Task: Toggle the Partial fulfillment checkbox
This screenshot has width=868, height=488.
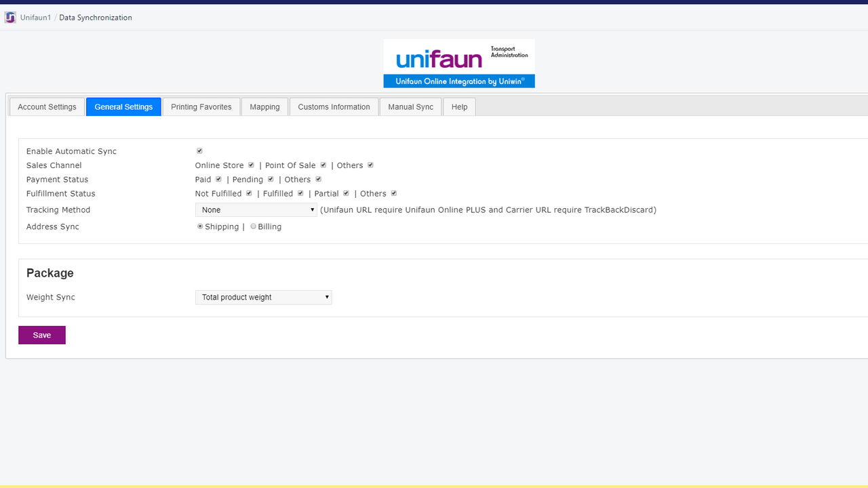Action: [346, 193]
